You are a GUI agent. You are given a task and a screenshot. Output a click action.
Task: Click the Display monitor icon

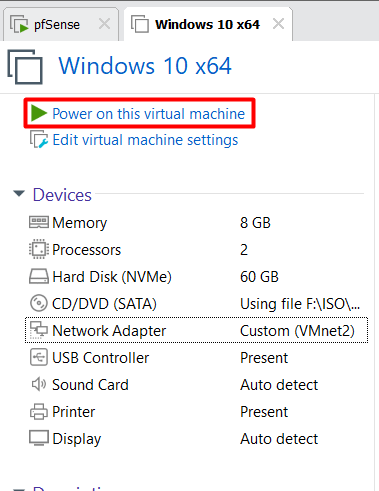[x=39, y=438]
